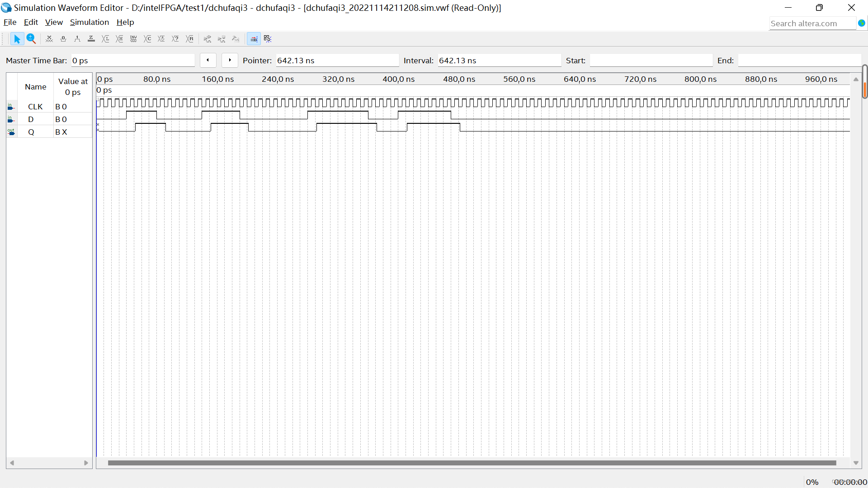Run Functional Simulation icon
Image resolution: width=868 pixels, height=488 pixels.
[208, 39]
